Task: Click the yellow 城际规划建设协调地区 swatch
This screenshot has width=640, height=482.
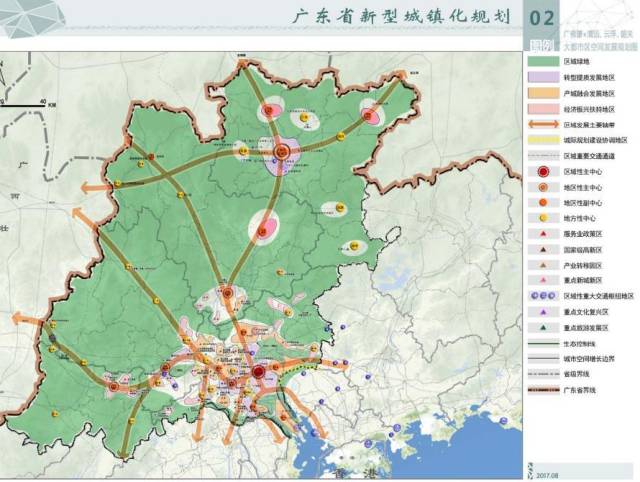Action: pos(543,140)
